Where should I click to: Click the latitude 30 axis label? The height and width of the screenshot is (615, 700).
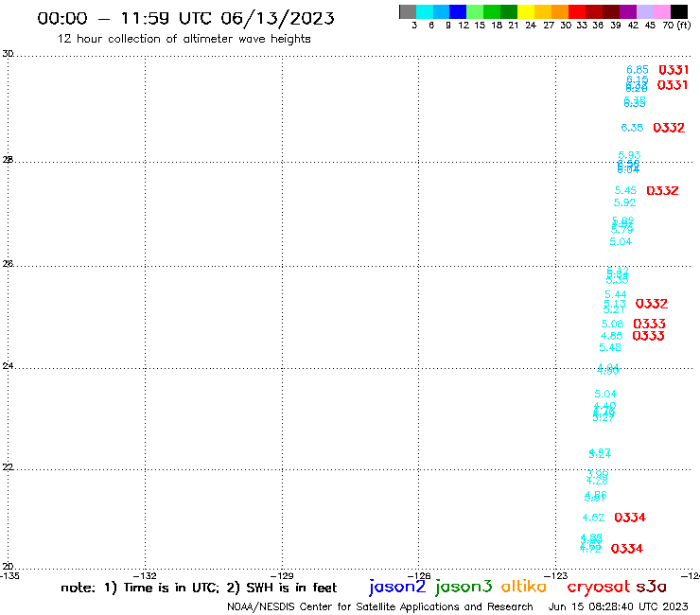click(x=8, y=54)
